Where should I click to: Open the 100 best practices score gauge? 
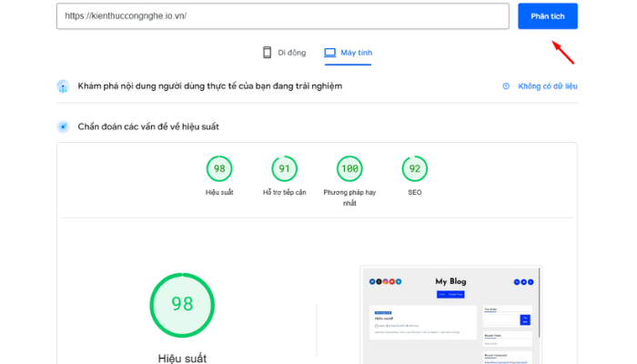(349, 168)
